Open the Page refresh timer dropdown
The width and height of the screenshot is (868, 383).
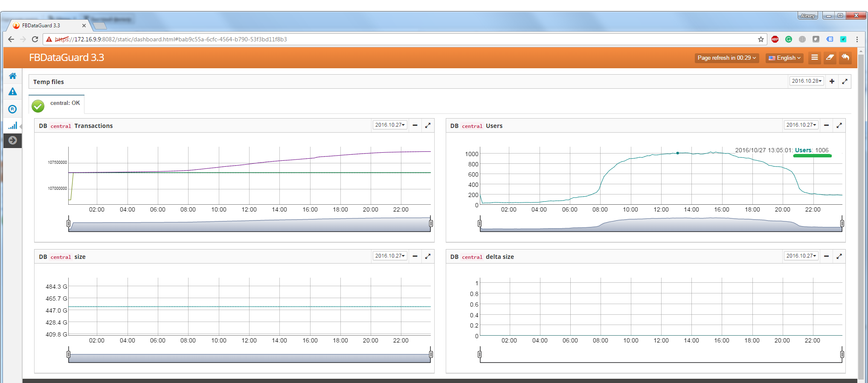tap(726, 58)
